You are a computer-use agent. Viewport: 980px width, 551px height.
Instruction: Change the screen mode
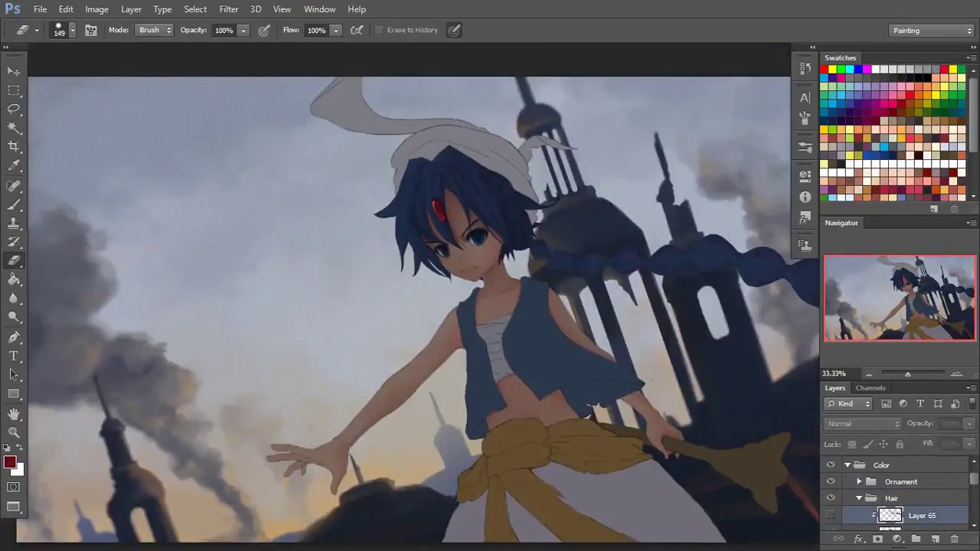[14, 506]
